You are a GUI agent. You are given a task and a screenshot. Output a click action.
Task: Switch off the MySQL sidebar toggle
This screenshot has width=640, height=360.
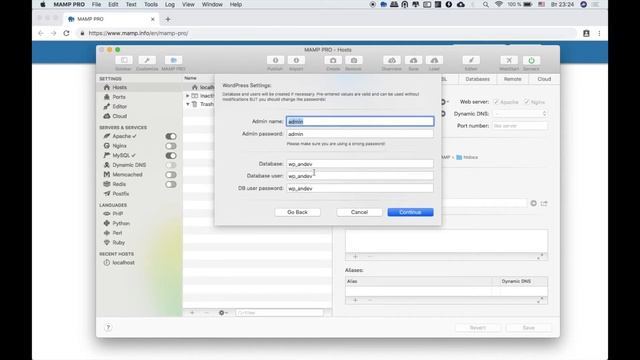(171, 156)
